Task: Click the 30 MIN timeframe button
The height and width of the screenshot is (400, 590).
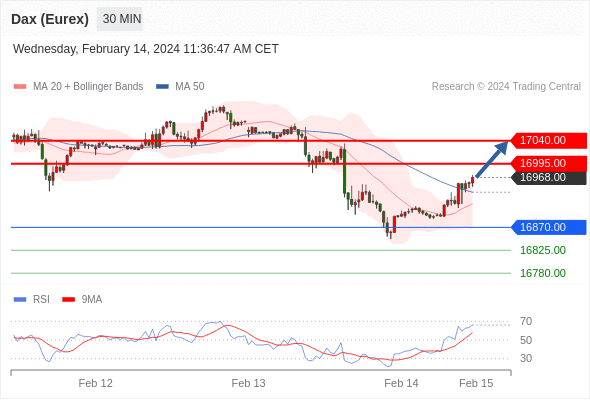Action: pyautogui.click(x=120, y=19)
